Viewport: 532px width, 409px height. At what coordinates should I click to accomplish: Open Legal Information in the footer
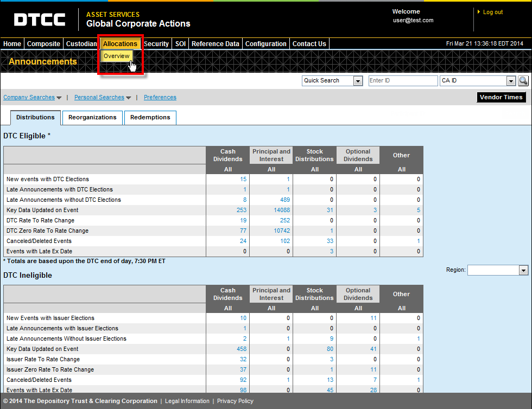(187, 401)
